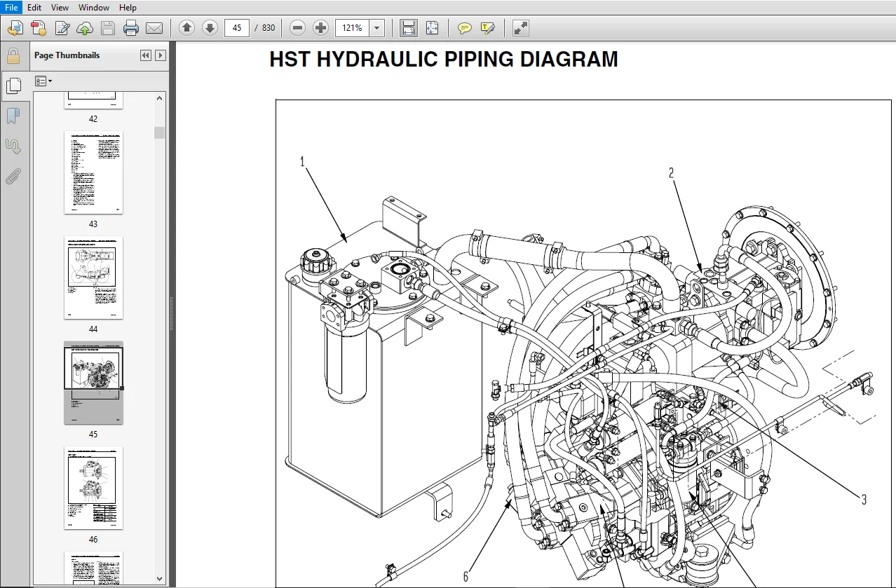
Task: Select the page 46 thumbnail
Action: [93, 488]
